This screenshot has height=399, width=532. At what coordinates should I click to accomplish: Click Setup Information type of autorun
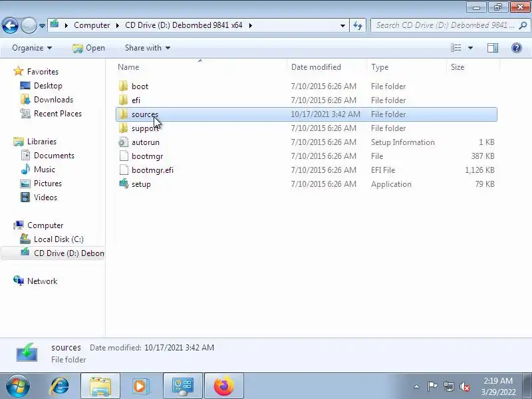(x=403, y=142)
